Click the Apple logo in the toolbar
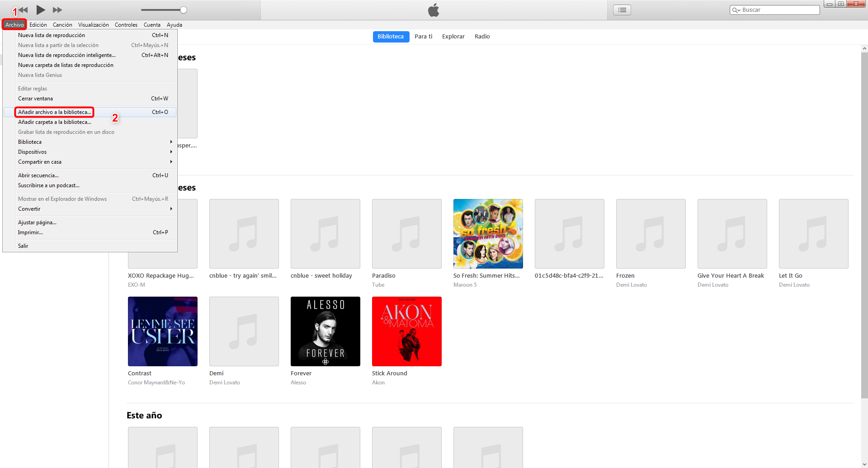Image resolution: width=868 pixels, height=468 pixels. pyautogui.click(x=434, y=9)
